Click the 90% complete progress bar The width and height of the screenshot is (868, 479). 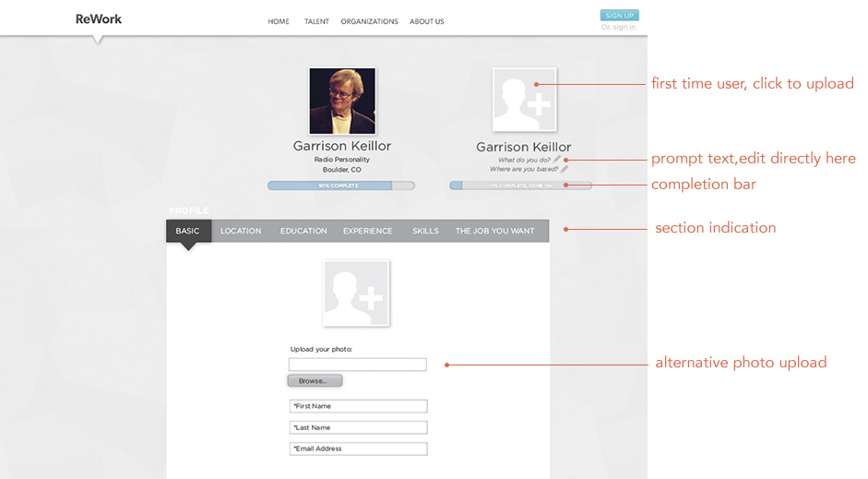point(341,186)
